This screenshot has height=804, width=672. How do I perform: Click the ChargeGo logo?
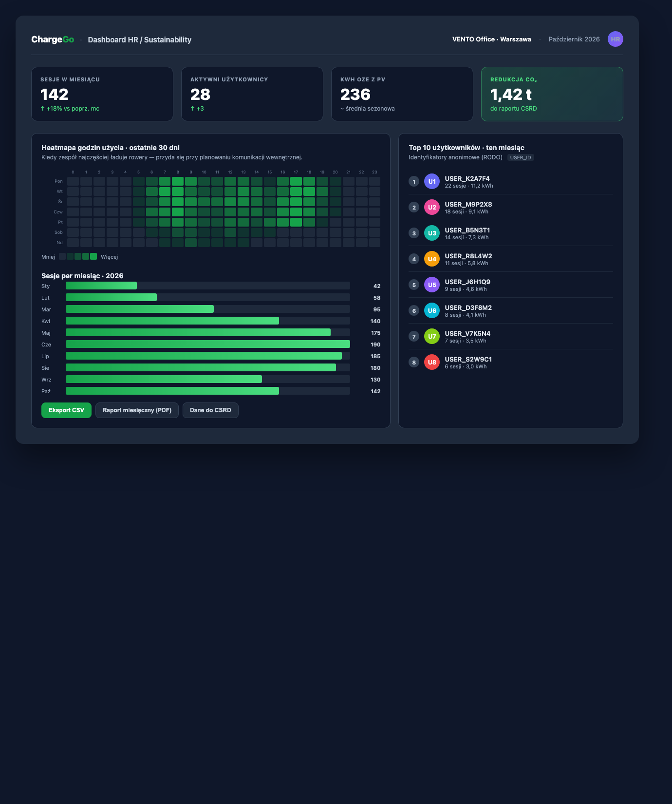[x=53, y=39]
